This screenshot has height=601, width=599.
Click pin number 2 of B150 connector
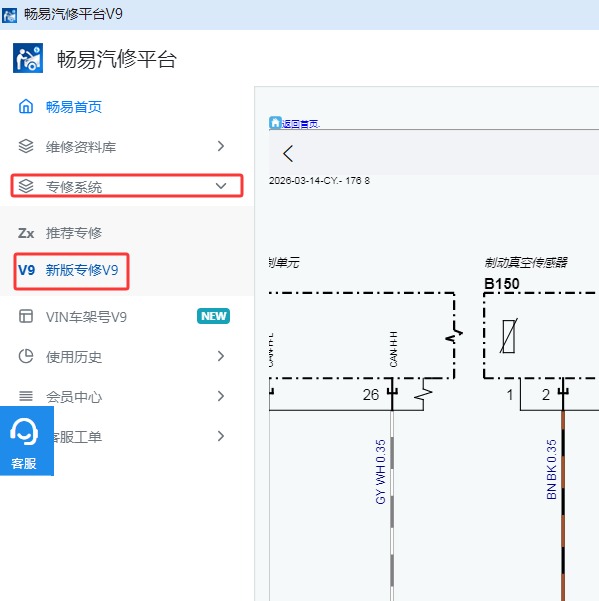tap(546, 395)
